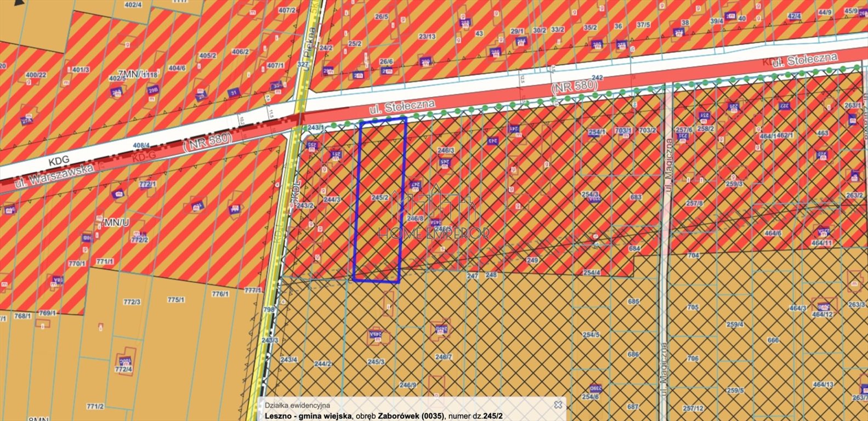
Task: Click the Działka ewidencyjna popup heading
Action: click(x=297, y=405)
